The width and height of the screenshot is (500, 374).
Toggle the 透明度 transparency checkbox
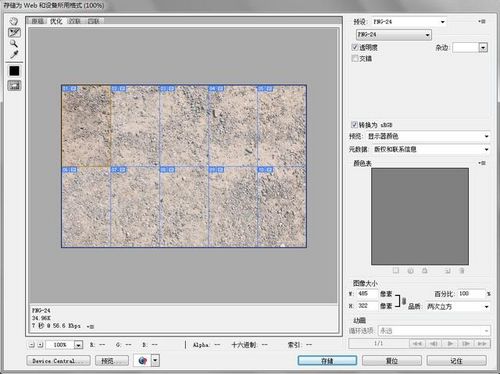point(355,47)
